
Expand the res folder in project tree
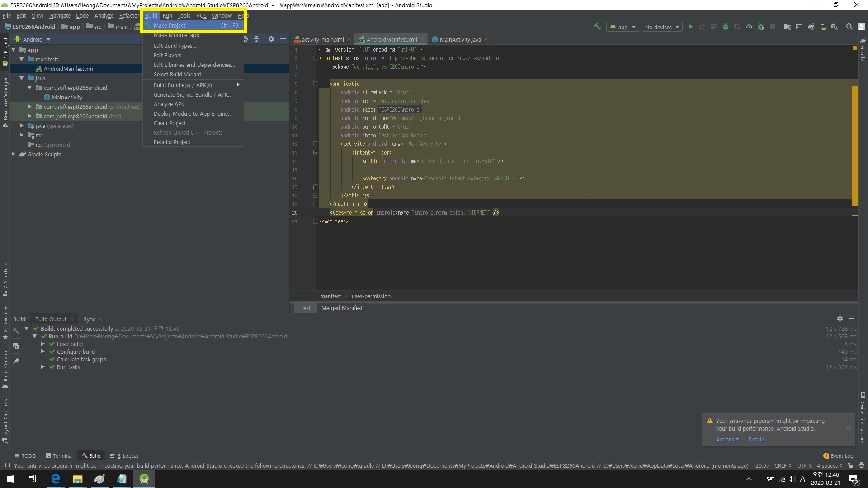coord(22,135)
